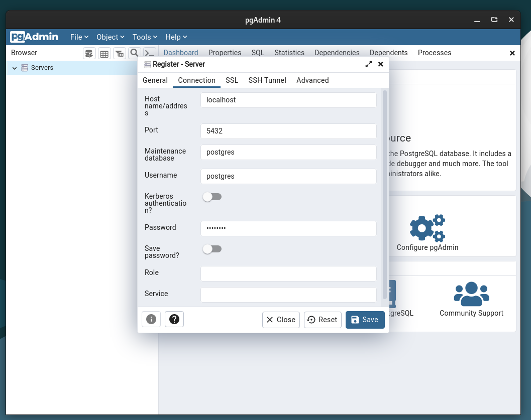Launch the PSQL Tool terminal icon
The height and width of the screenshot is (420, 531).
pyautogui.click(x=149, y=53)
